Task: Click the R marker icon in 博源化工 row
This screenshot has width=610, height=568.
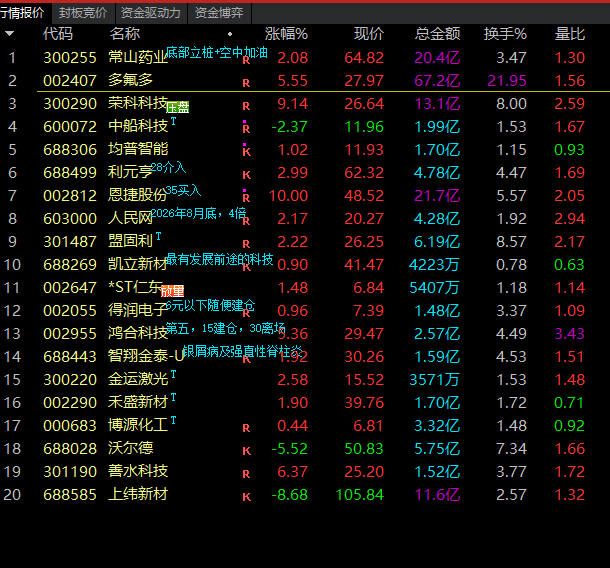Action: point(246,428)
